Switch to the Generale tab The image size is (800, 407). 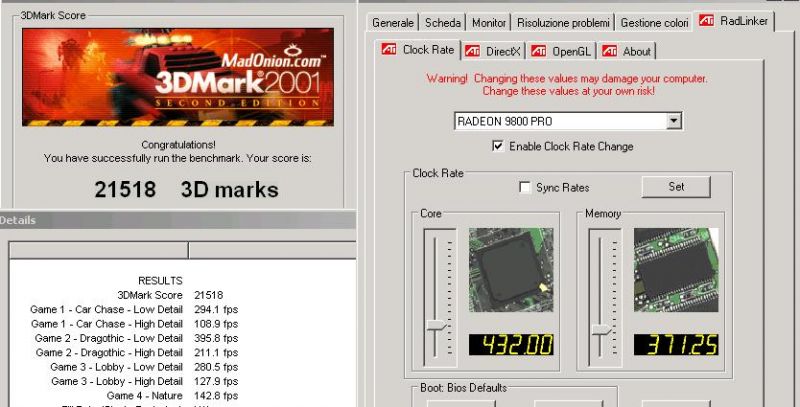coord(393,23)
